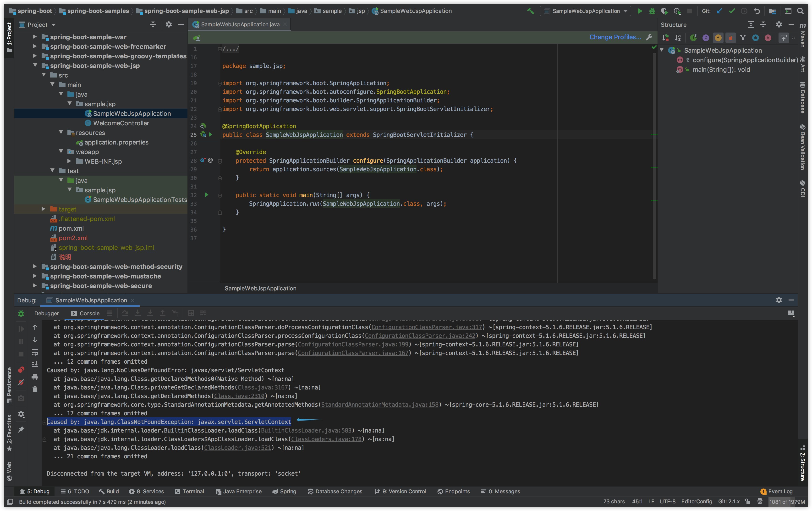Expand the target folder in the project tree
The image size is (812, 511).
click(43, 209)
